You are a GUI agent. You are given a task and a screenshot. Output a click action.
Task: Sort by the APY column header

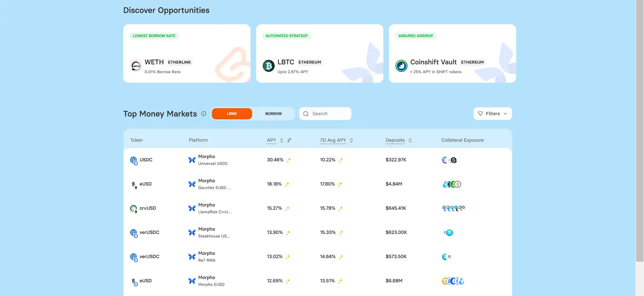(x=272, y=140)
